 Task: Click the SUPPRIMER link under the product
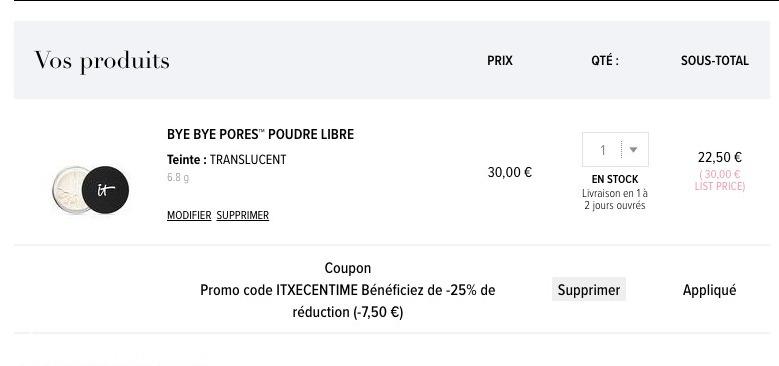pos(242,215)
